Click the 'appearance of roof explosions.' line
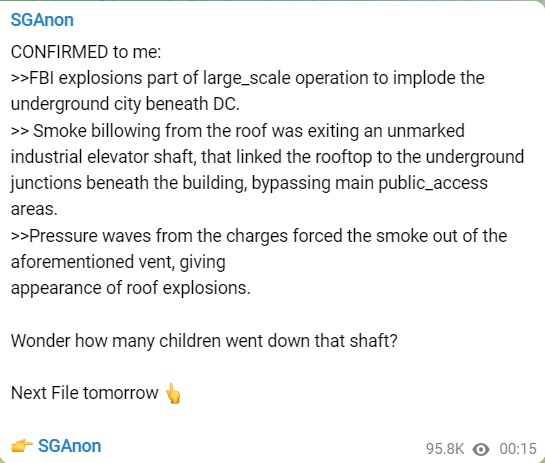Screen dimensions: 545x463 [131, 289]
